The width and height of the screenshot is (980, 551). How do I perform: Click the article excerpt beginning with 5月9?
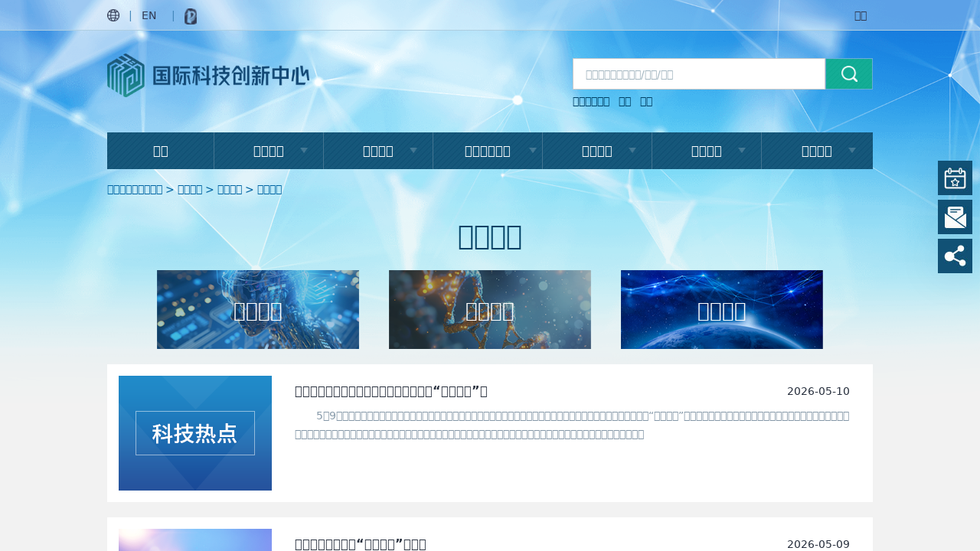click(572, 425)
